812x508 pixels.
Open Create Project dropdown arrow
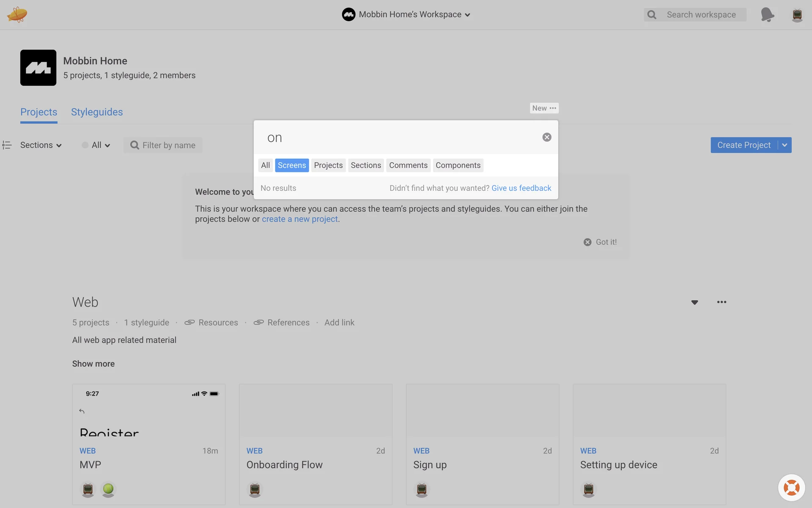[x=785, y=145]
